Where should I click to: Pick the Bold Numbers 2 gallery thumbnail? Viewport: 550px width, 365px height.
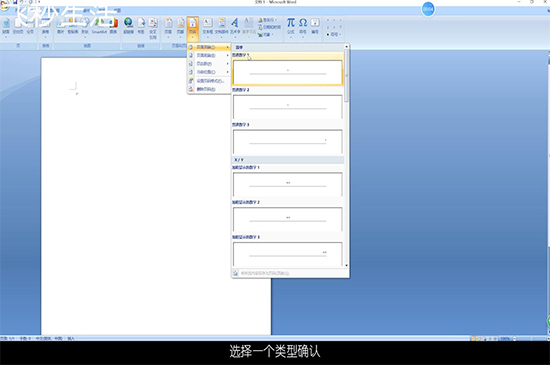click(x=288, y=219)
